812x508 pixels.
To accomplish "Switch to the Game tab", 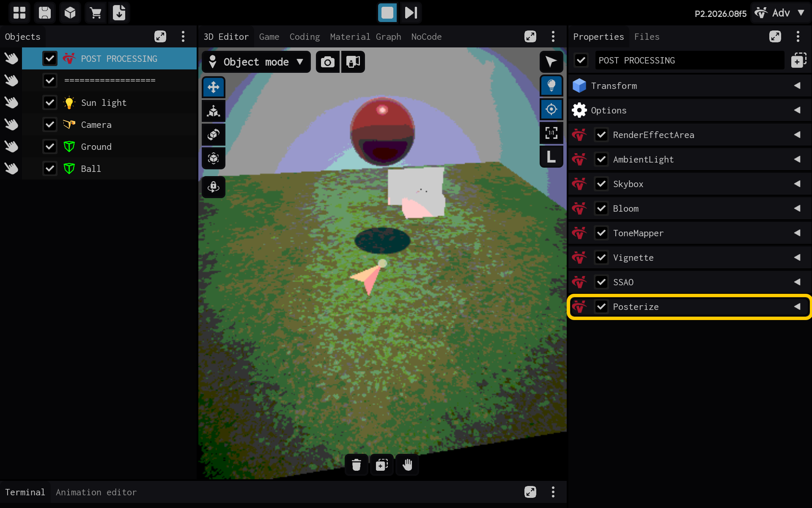I will tap(269, 37).
